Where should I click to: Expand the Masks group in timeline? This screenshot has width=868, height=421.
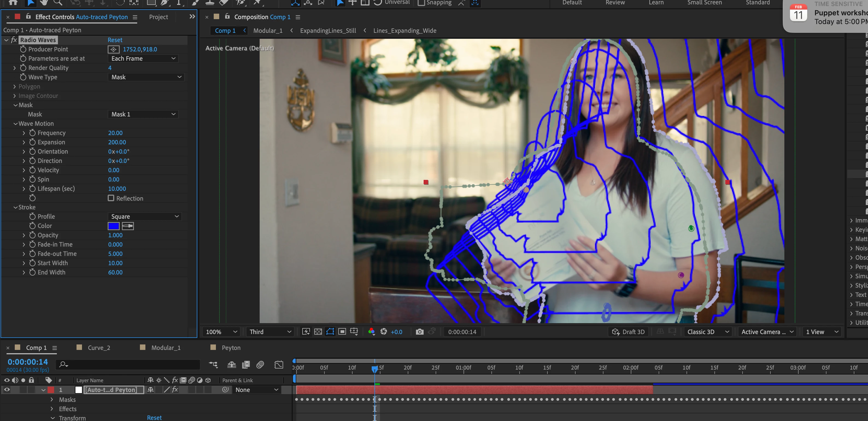(52, 399)
